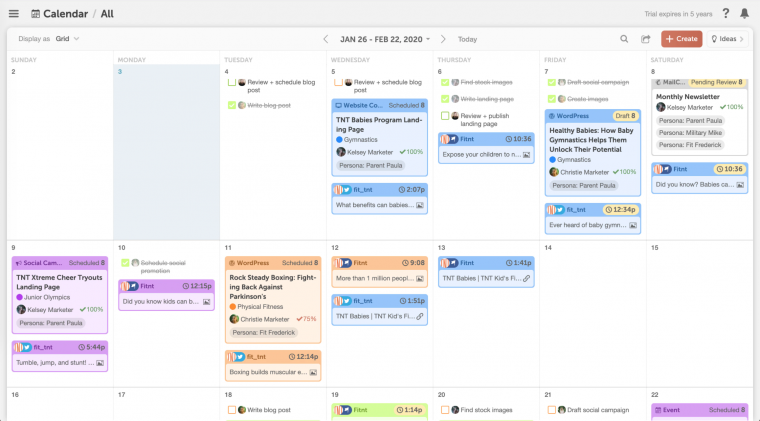The image size is (760, 421).
Task: Click Physical Fitness orange color label
Action: pos(256,307)
